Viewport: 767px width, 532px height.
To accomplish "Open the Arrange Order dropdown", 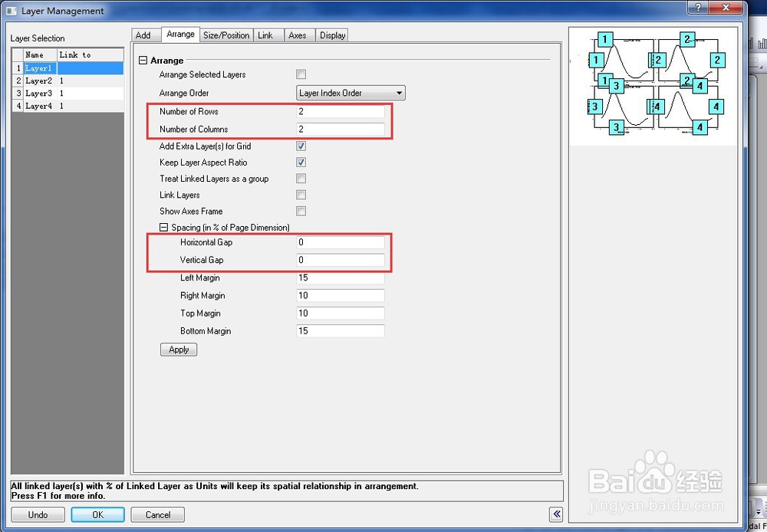I will point(351,93).
